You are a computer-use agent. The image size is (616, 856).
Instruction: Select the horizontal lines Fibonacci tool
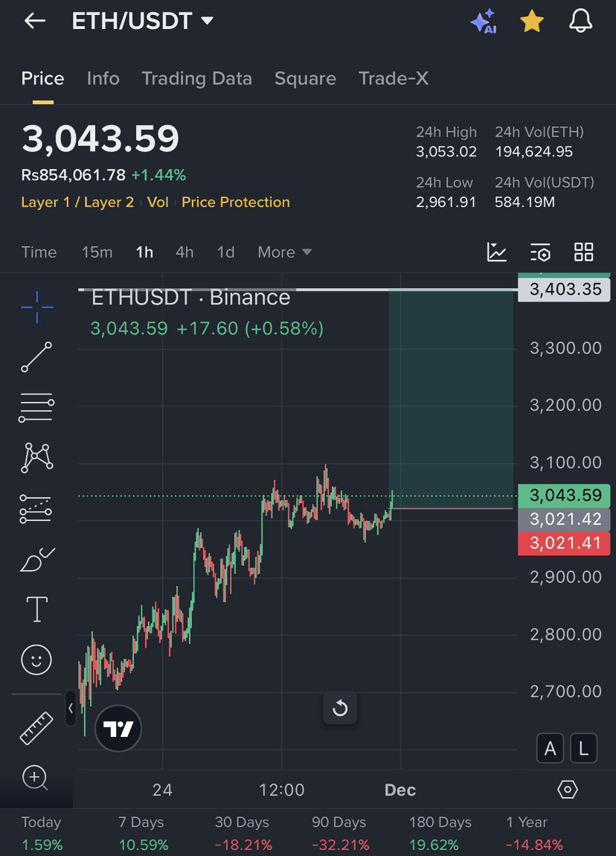pyautogui.click(x=36, y=407)
